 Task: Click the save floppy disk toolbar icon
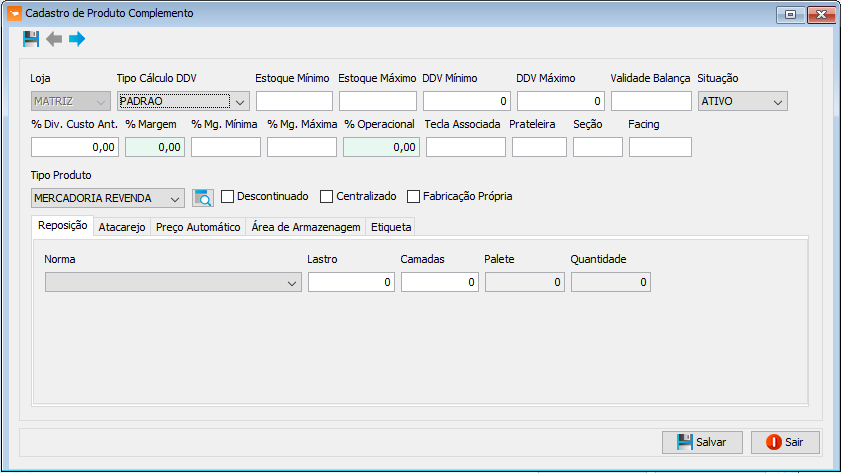31,39
